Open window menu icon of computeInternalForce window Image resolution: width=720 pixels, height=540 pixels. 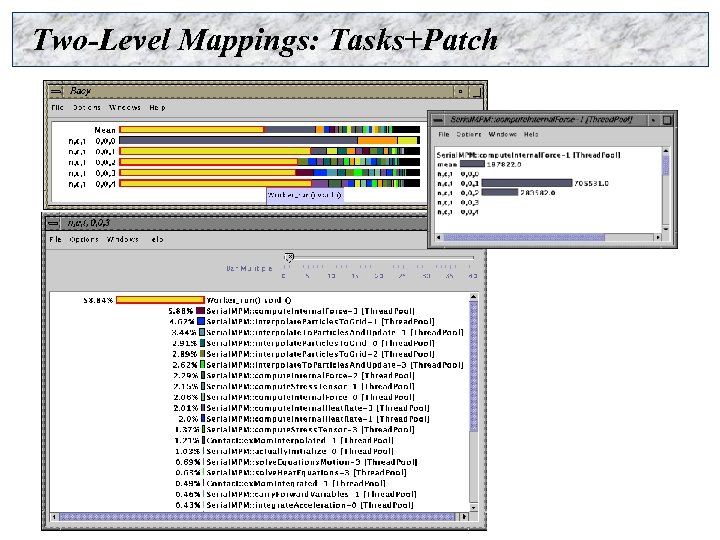pos(438,120)
